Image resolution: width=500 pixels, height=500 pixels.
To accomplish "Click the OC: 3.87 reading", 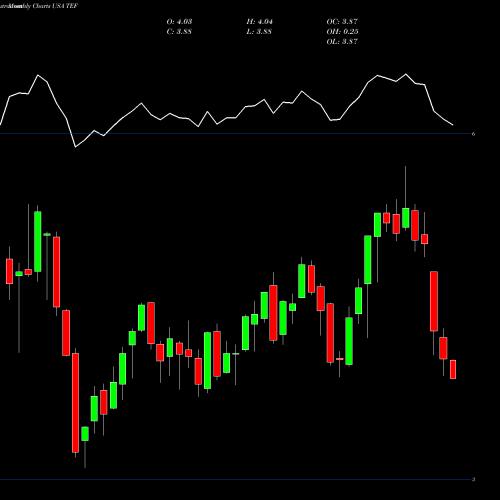I will pos(342,22).
